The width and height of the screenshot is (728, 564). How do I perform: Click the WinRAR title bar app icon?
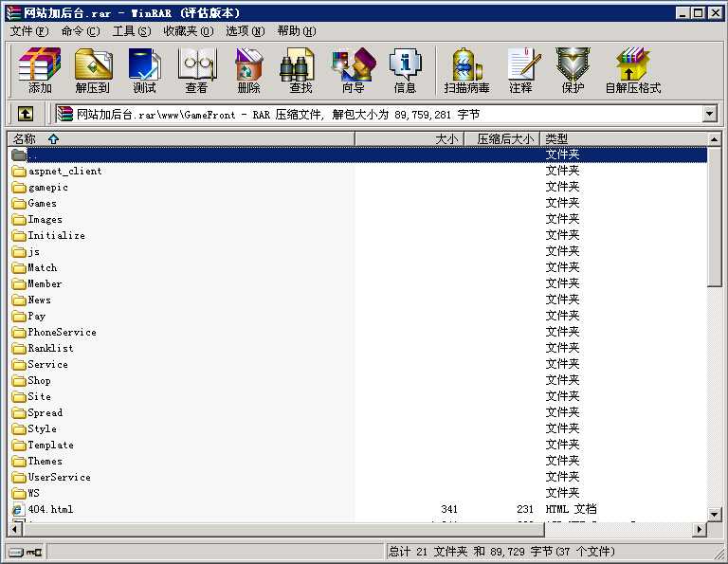click(x=14, y=12)
